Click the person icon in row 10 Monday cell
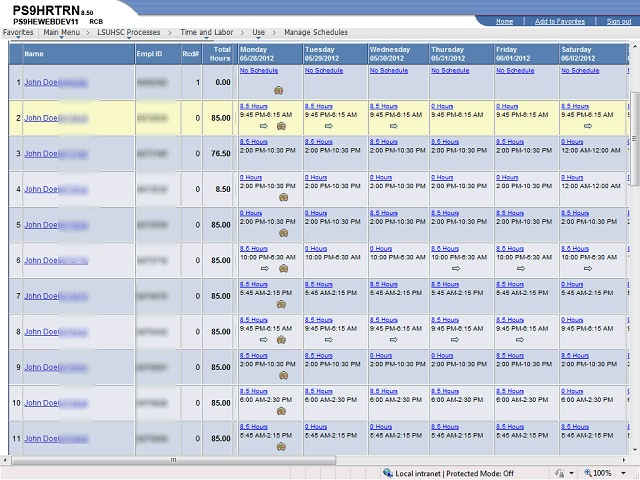Viewport: 640px width, 480px height. [281, 411]
